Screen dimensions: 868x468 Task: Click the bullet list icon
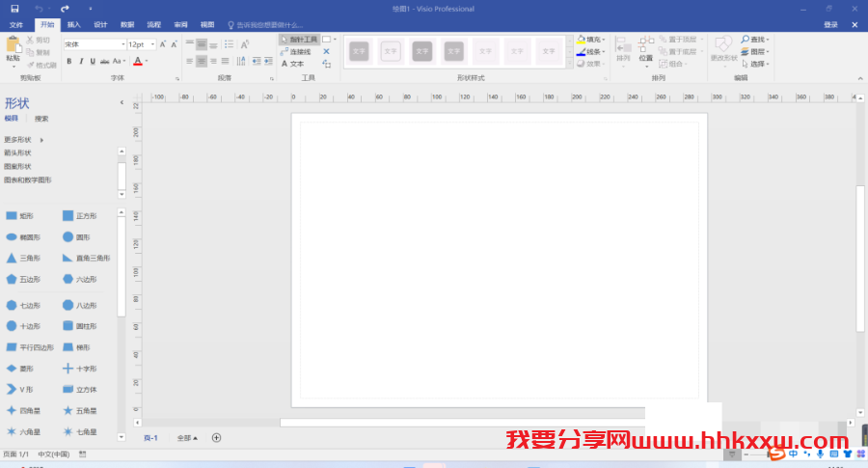(x=229, y=44)
